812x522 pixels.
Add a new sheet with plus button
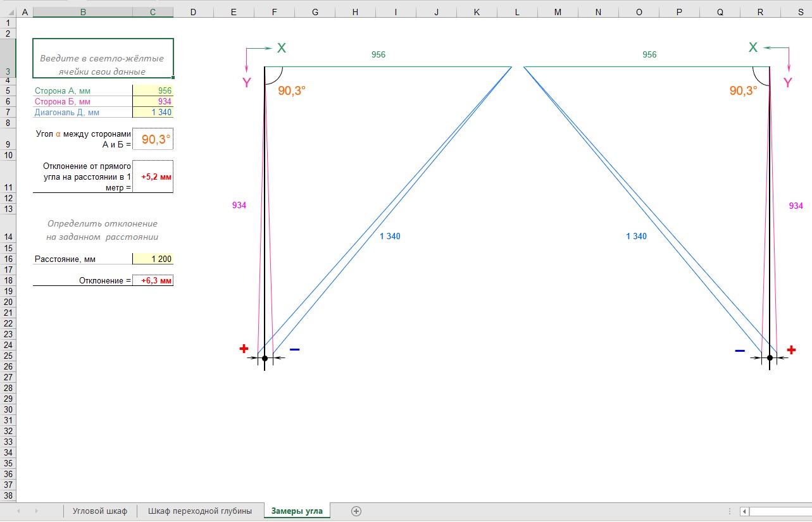click(x=356, y=511)
